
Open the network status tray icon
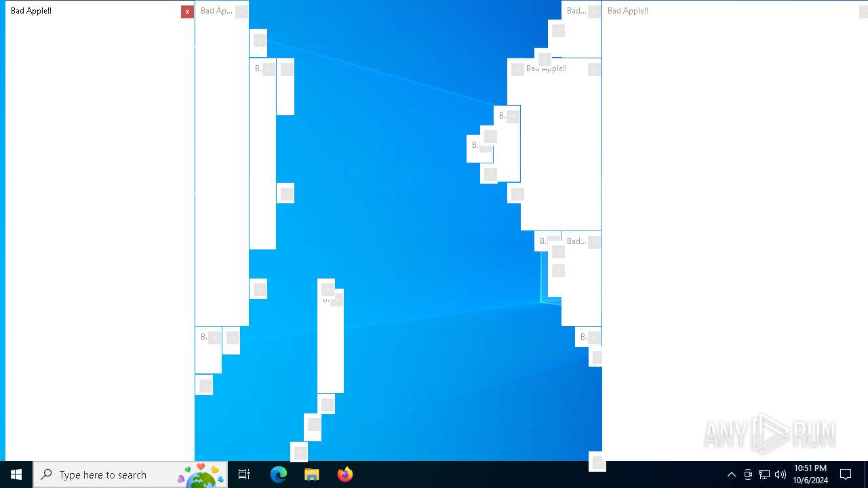pos(764,474)
